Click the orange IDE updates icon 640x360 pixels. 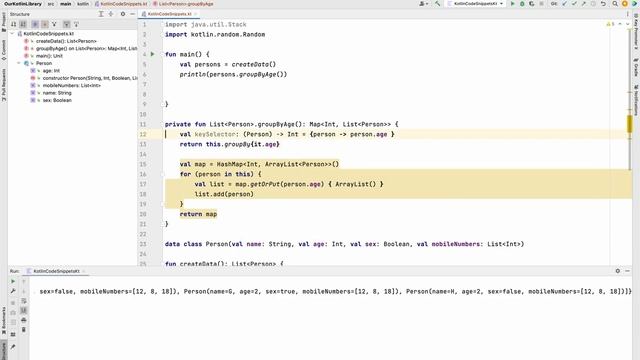(x=624, y=4)
